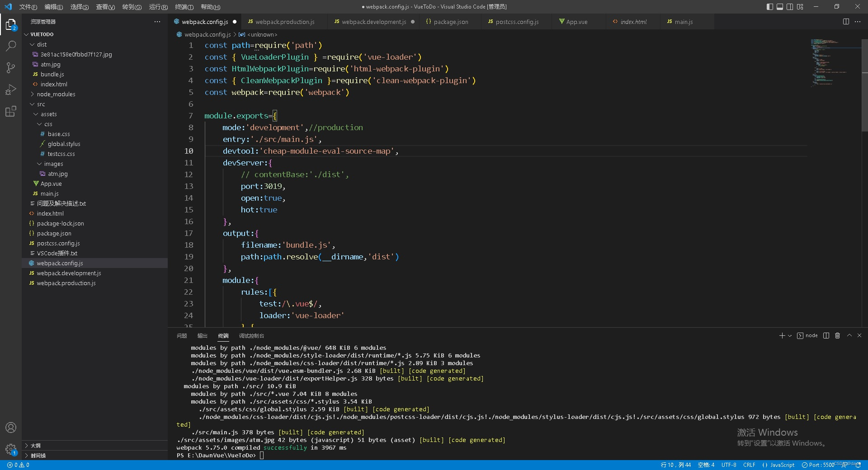Collapse the css folder
The height and width of the screenshot is (470, 868).
(95, 124)
